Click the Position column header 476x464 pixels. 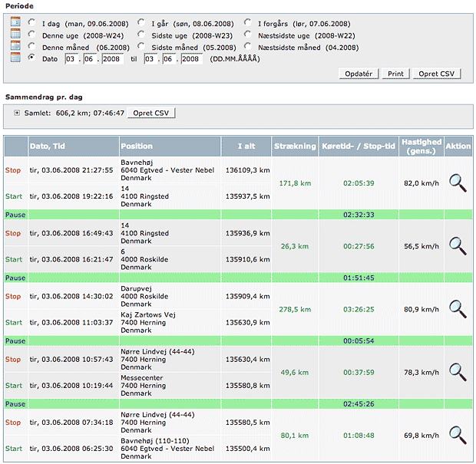(x=170, y=146)
